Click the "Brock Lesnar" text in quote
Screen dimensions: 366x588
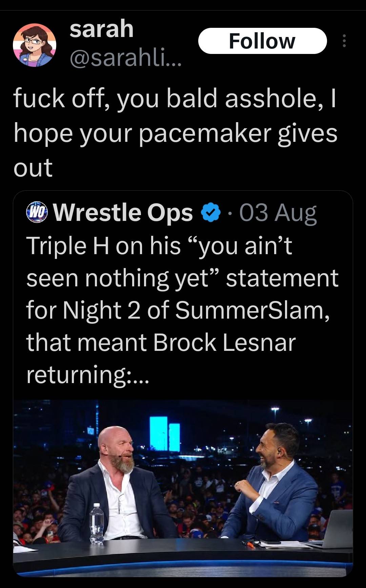click(x=225, y=342)
